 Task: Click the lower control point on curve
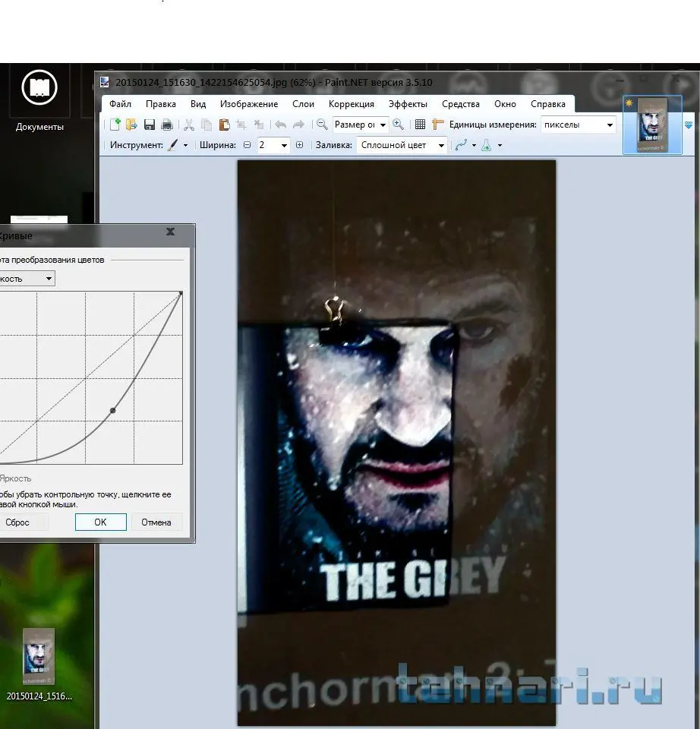pyautogui.click(x=112, y=411)
